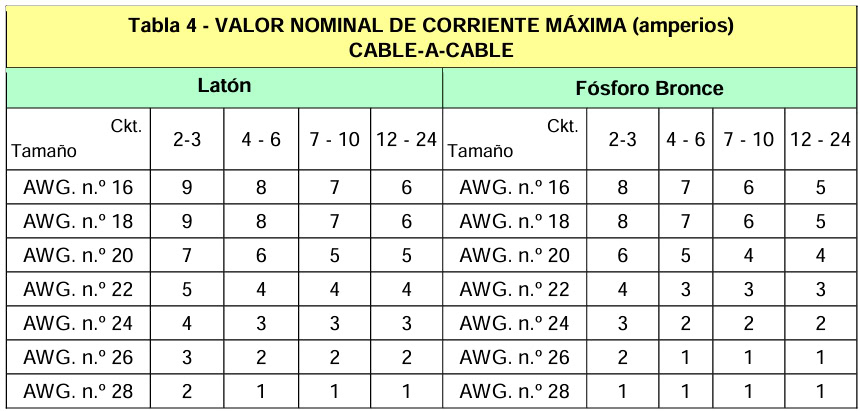Image resolution: width=860 pixels, height=411 pixels.
Task: Click the 'AWG. n.º 28' row label under Latón
Action: pyautogui.click(x=79, y=390)
